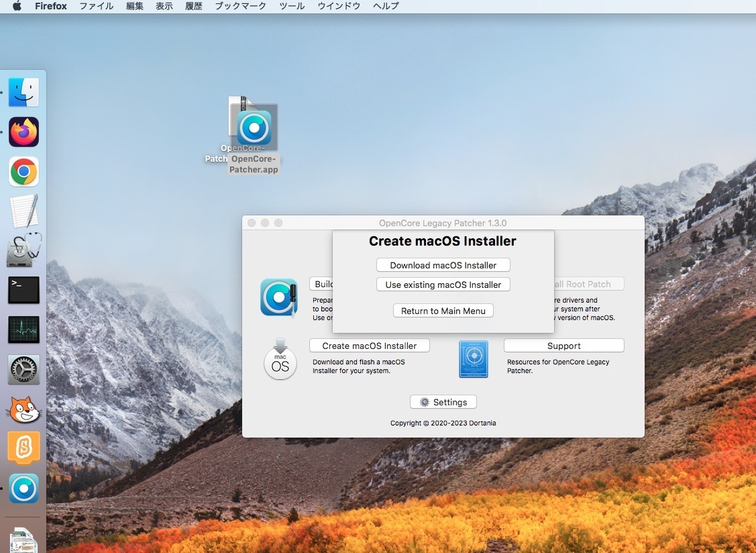Click the dimmed Root Patch button

(589, 284)
